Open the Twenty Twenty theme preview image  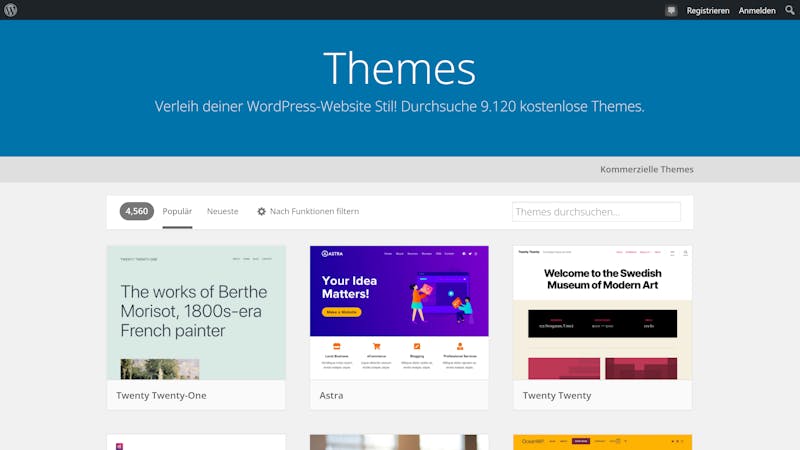coord(603,313)
